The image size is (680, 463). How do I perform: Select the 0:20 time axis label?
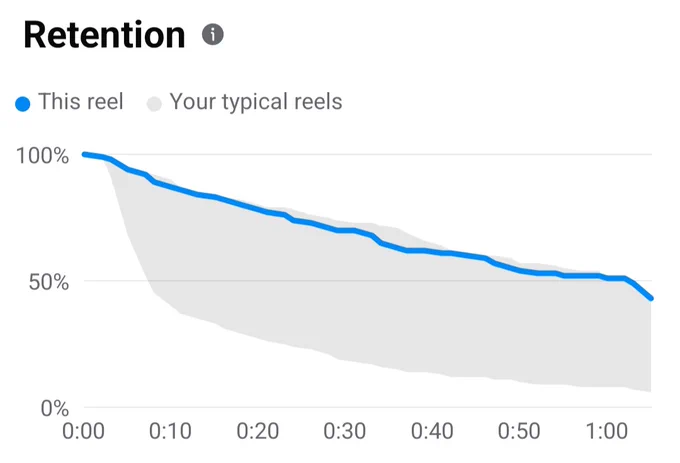pyautogui.click(x=258, y=431)
